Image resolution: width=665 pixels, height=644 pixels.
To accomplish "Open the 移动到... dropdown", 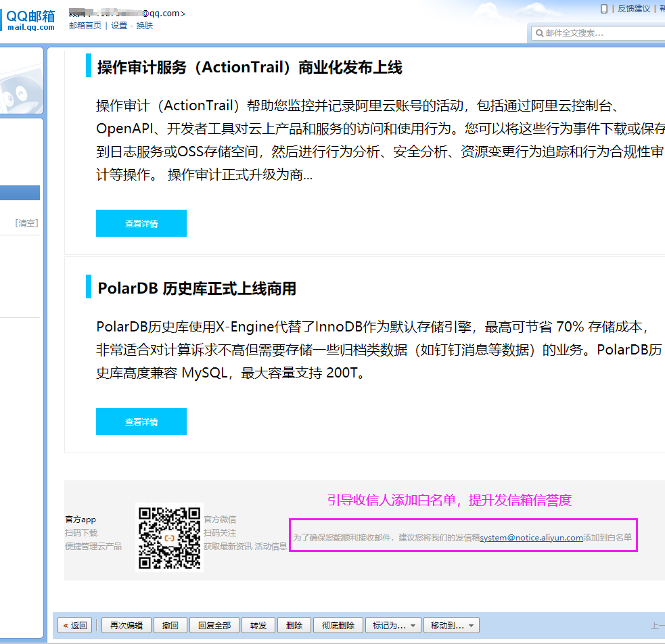I will click(x=451, y=625).
